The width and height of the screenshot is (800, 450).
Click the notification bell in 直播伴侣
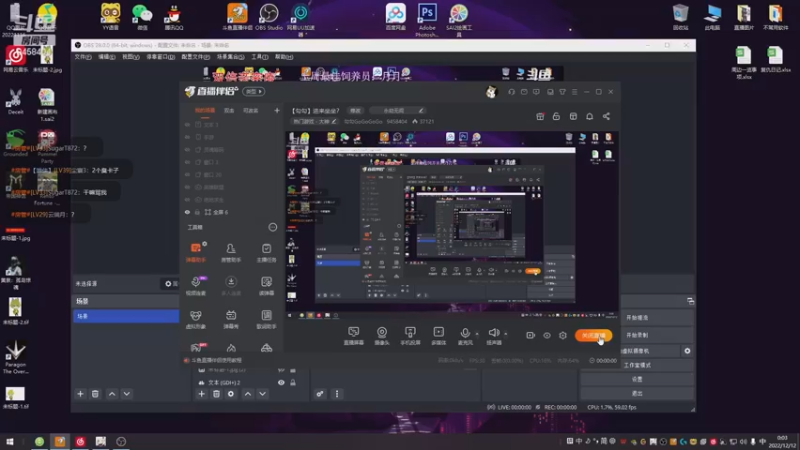click(x=589, y=116)
